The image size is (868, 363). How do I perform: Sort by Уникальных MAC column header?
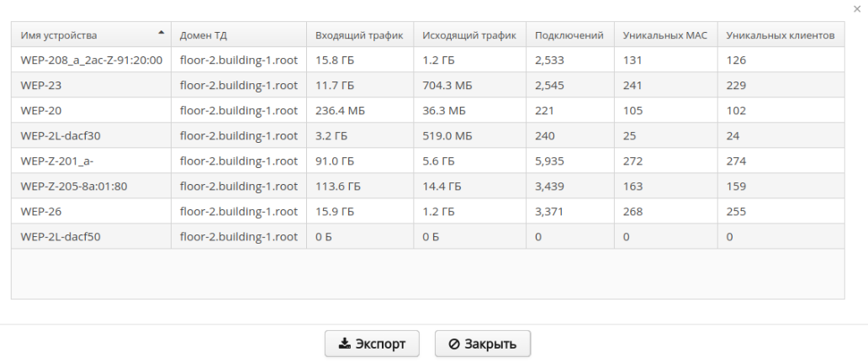point(665,35)
